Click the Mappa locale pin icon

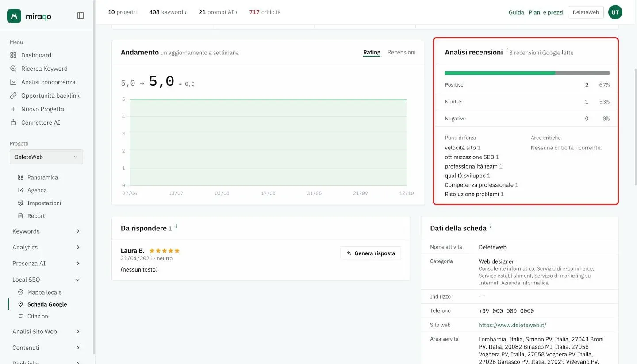[20, 292]
